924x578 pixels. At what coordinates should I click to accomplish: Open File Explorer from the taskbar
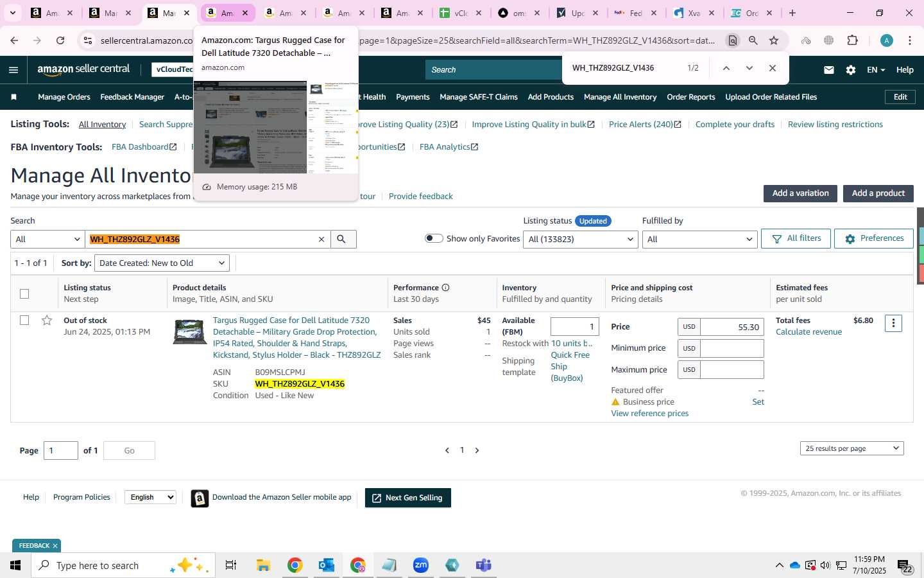(x=263, y=565)
